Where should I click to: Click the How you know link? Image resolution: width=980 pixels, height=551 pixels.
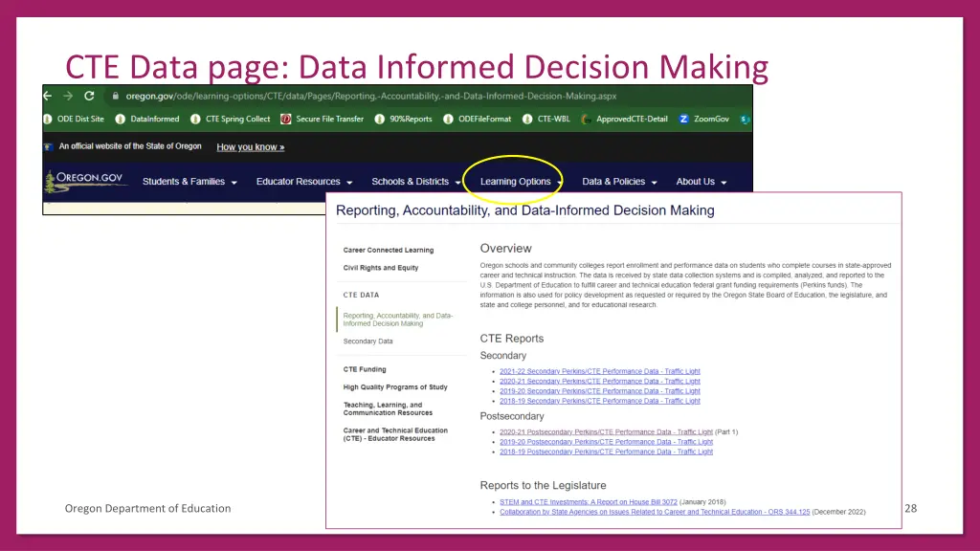tap(250, 147)
